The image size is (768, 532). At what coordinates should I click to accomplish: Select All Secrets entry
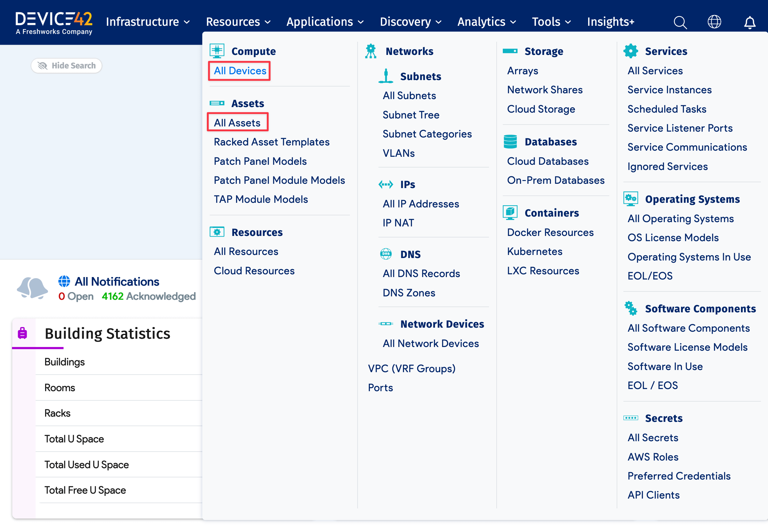[x=653, y=438]
